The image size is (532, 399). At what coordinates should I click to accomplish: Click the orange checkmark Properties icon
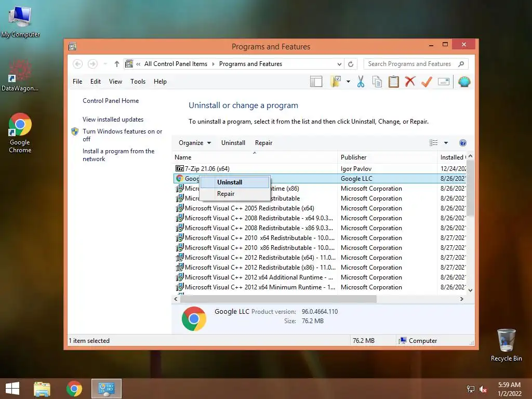pyautogui.click(x=427, y=82)
